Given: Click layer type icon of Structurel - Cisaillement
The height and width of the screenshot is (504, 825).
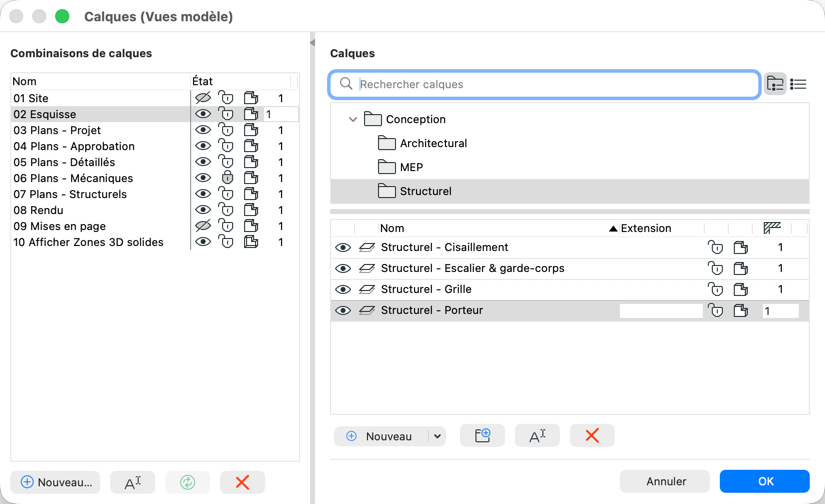Looking at the screenshot, I should click(x=367, y=247).
